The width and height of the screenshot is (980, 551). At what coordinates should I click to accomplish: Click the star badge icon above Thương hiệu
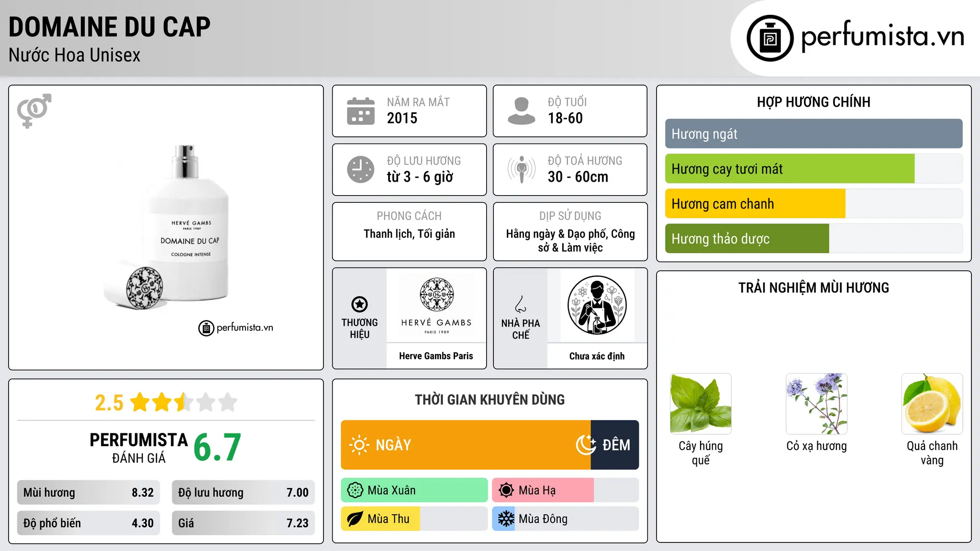click(359, 304)
